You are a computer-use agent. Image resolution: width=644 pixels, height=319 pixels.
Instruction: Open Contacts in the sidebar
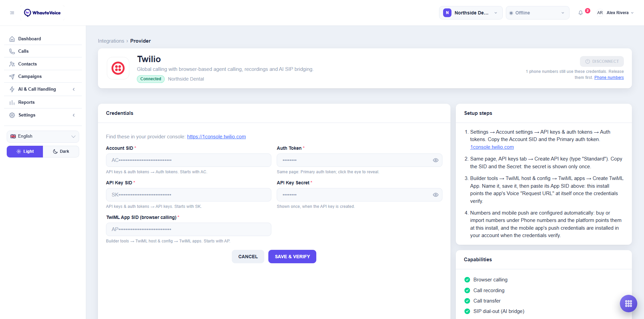coord(43,64)
